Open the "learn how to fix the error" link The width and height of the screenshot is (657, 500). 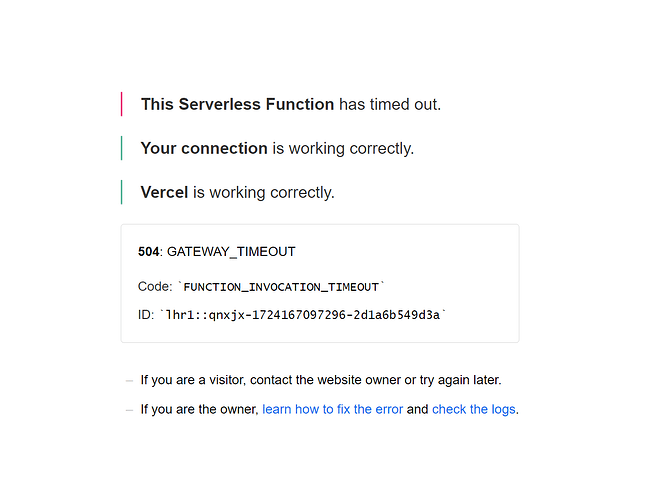332,409
